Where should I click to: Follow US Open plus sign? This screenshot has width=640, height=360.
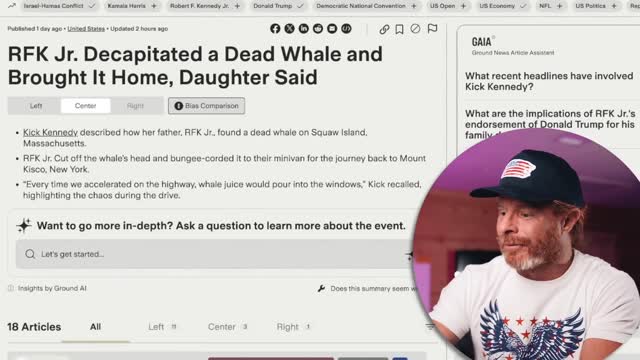point(463,6)
